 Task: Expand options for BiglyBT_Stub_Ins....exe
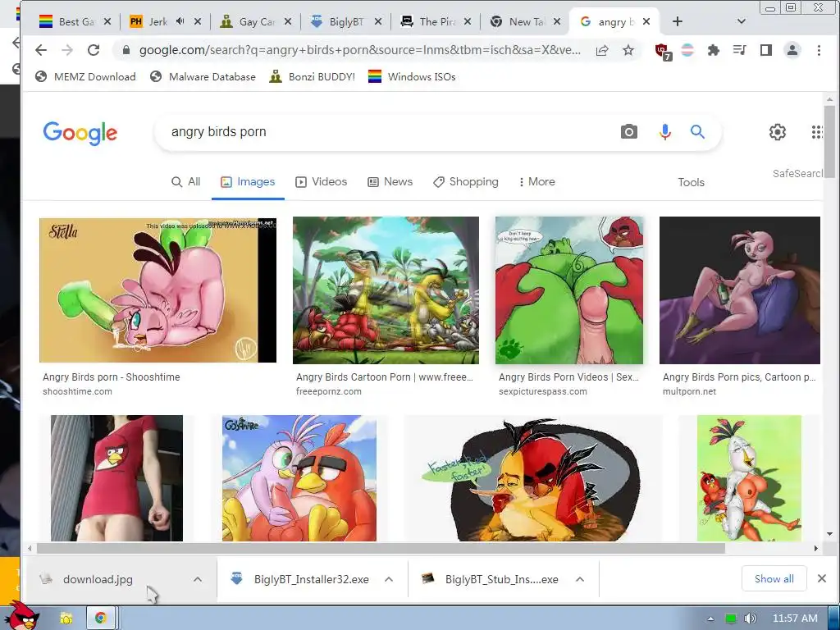pyautogui.click(x=580, y=579)
